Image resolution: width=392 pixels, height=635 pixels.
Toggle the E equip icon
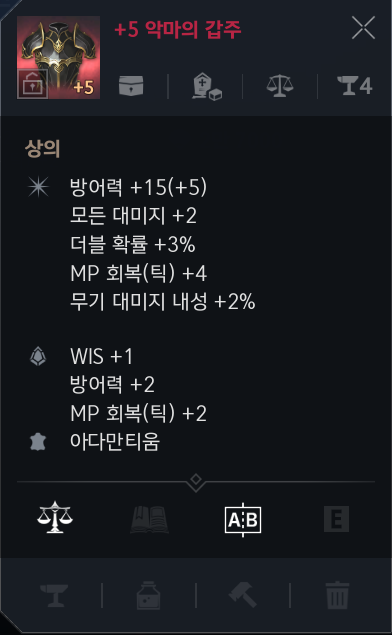coord(337,519)
